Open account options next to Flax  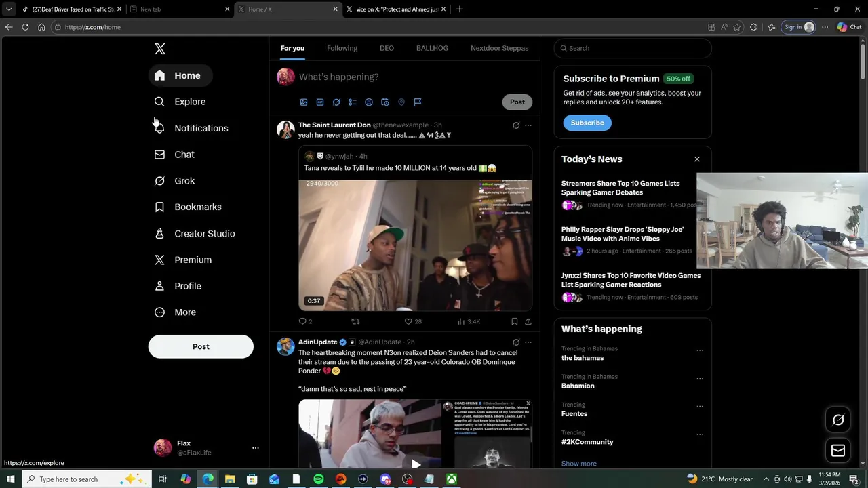point(256,448)
